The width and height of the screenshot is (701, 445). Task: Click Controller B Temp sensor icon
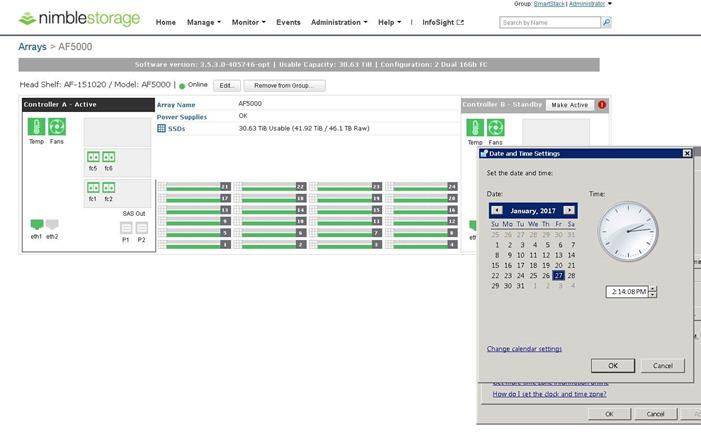(x=475, y=127)
